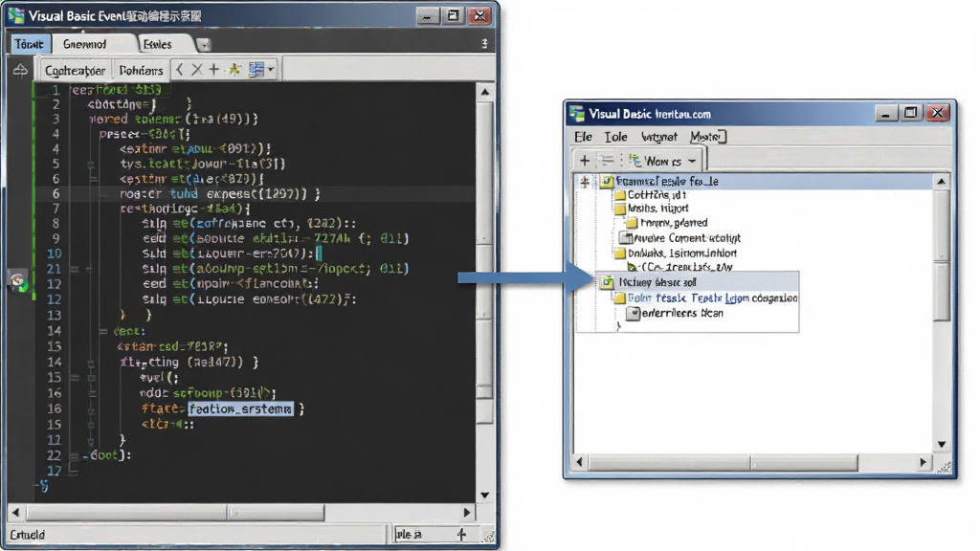Click the green arrow icon of the 'CCa-trenclats' row
980x551 pixels.
[x=632, y=268]
